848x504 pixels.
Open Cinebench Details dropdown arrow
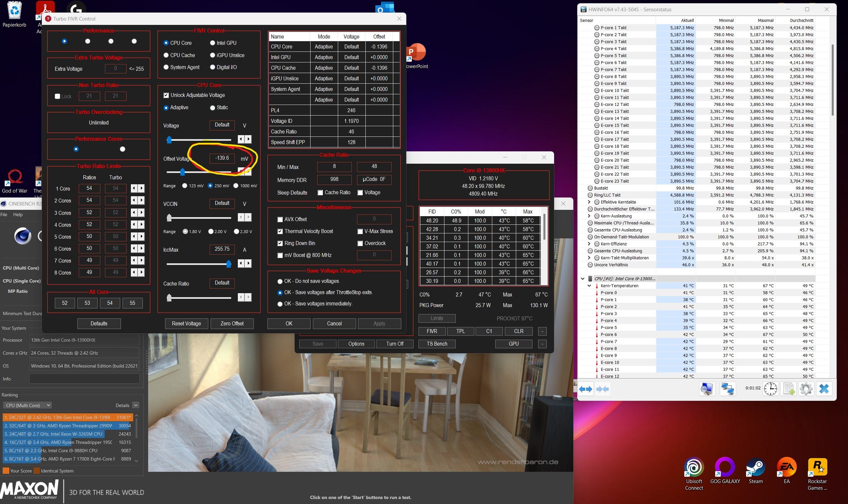136,405
